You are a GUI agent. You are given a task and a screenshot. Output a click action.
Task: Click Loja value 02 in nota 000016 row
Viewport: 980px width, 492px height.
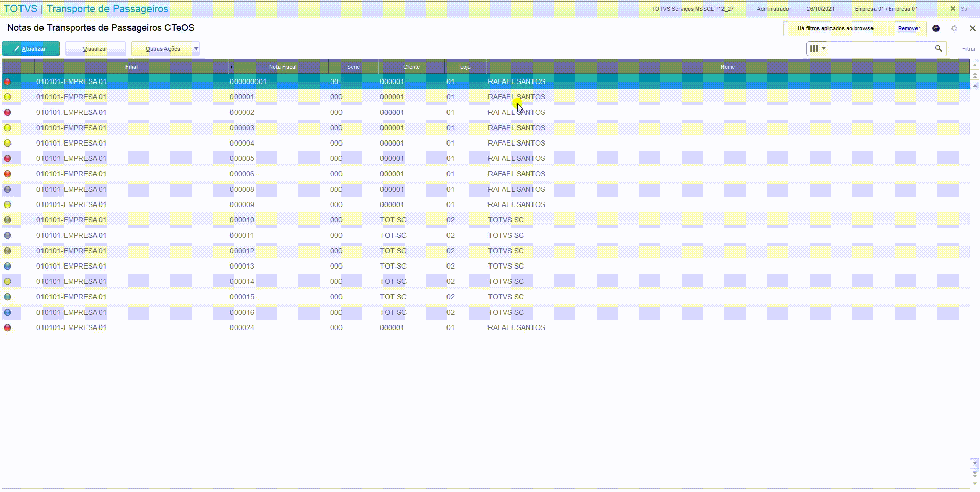(x=451, y=312)
